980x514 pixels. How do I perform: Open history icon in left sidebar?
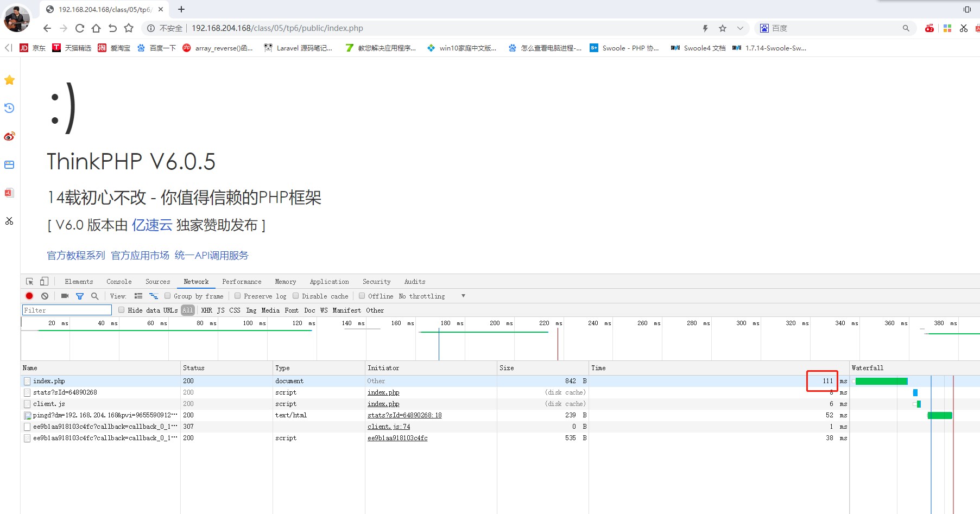coord(9,108)
